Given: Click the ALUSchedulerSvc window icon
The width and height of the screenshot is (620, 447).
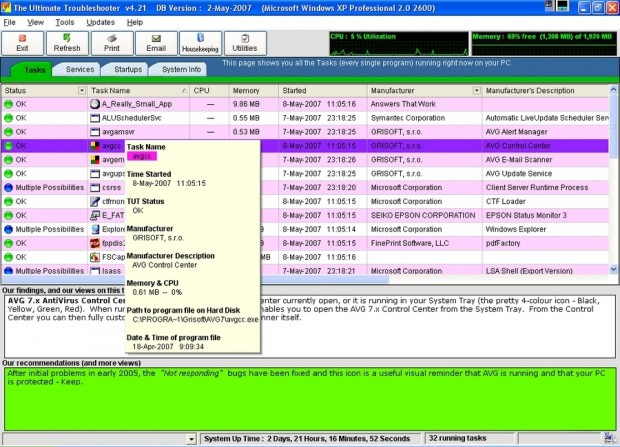Looking at the screenshot, I should click(x=95, y=118).
